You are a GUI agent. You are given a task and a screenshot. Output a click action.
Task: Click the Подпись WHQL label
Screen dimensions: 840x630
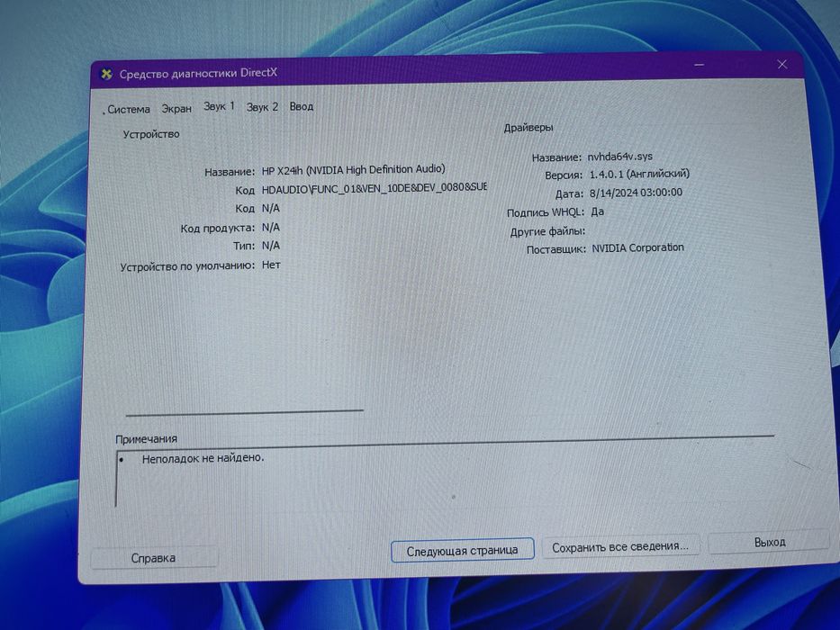(x=546, y=212)
